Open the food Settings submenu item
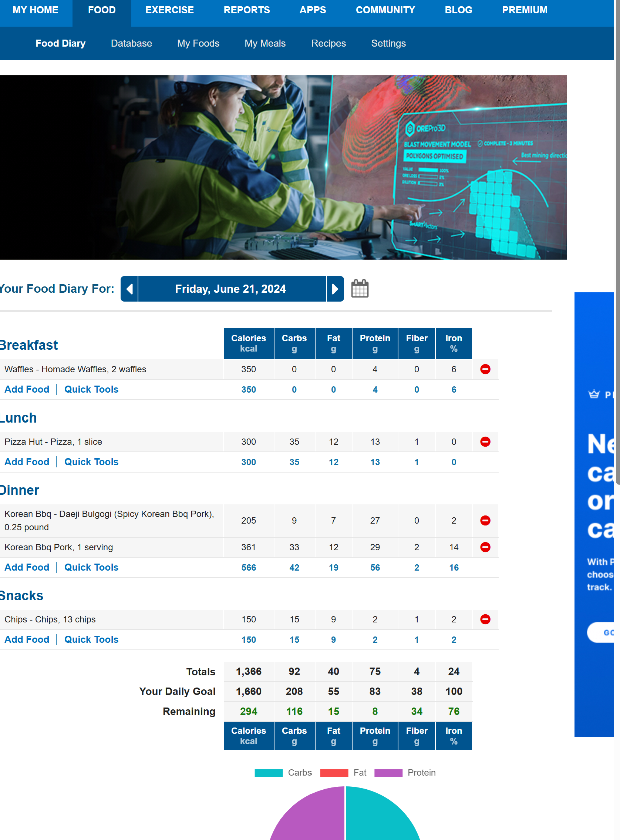The height and width of the screenshot is (840, 620). coord(388,43)
